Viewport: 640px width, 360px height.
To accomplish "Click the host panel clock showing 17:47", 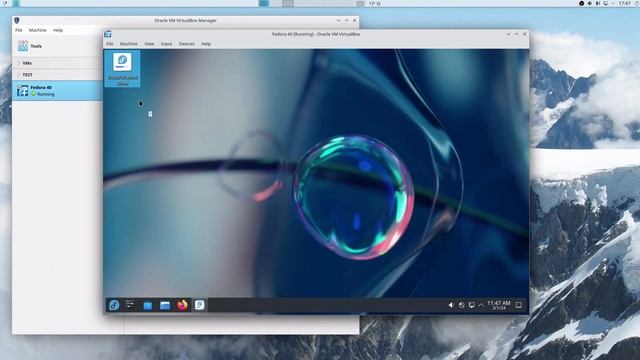I will pos(624,3).
